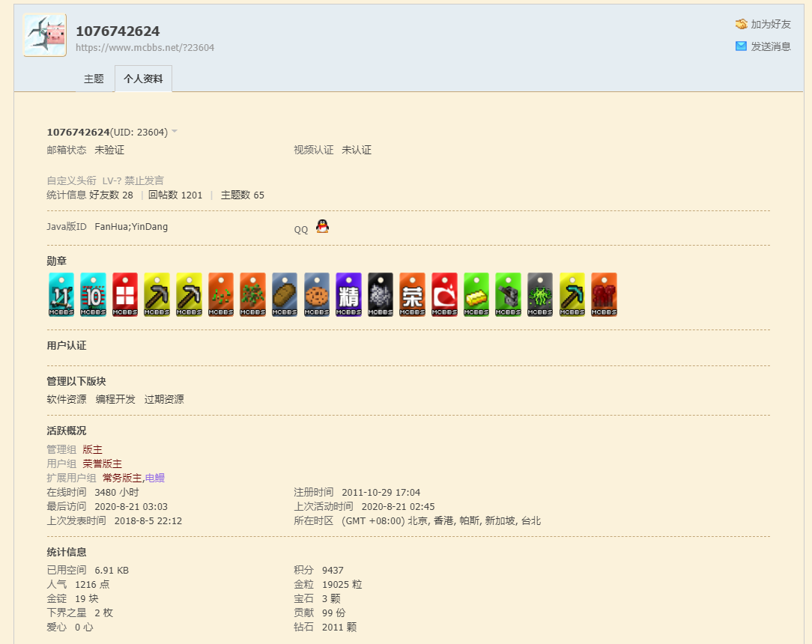Image resolution: width=812 pixels, height=644 pixels.
Task: Open the mcbbs.net profile URL link
Action: point(145,47)
